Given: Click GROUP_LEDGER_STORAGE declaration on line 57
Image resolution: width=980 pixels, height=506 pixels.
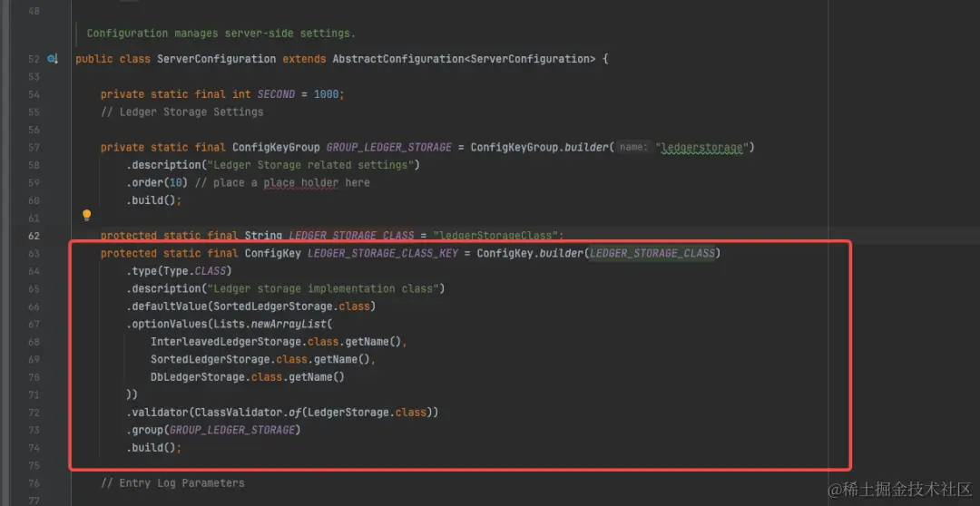Looking at the screenshot, I should (x=388, y=148).
